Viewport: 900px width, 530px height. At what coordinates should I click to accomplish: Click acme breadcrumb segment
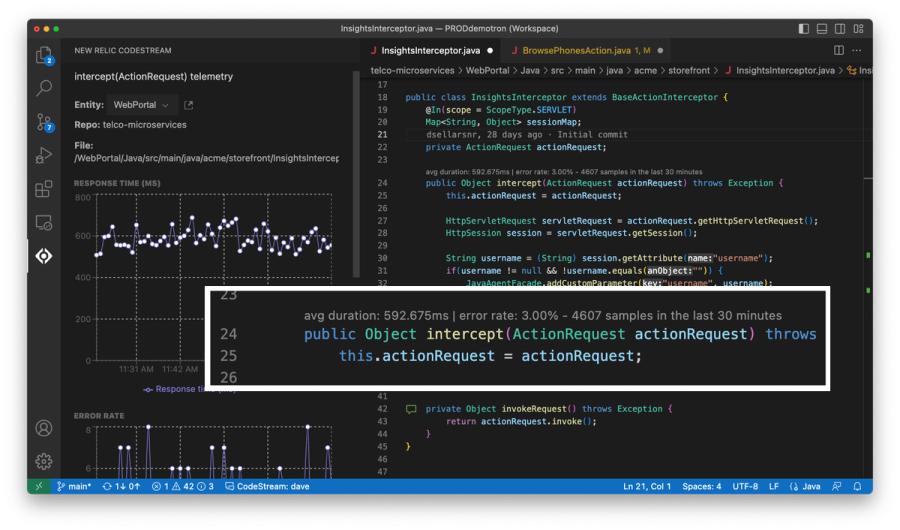pos(645,70)
